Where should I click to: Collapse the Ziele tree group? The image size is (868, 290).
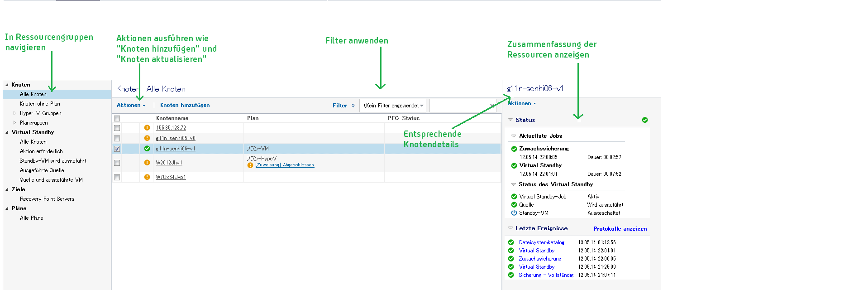(x=7, y=189)
